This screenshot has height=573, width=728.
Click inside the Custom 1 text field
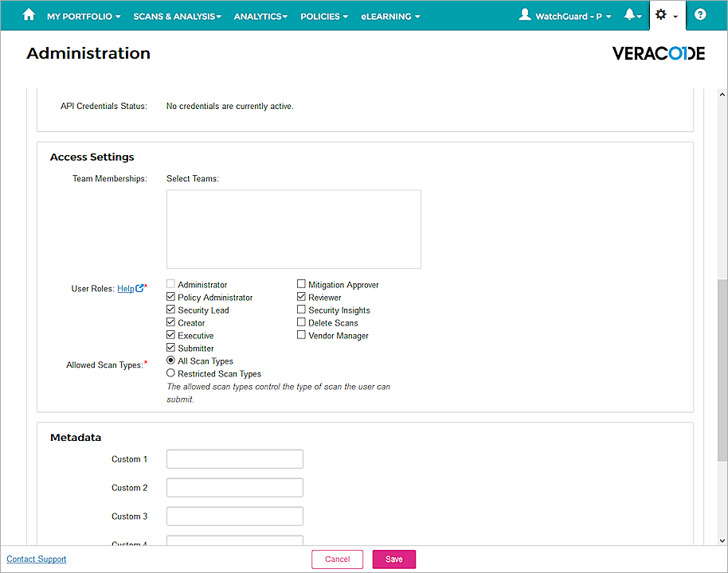[234, 458]
